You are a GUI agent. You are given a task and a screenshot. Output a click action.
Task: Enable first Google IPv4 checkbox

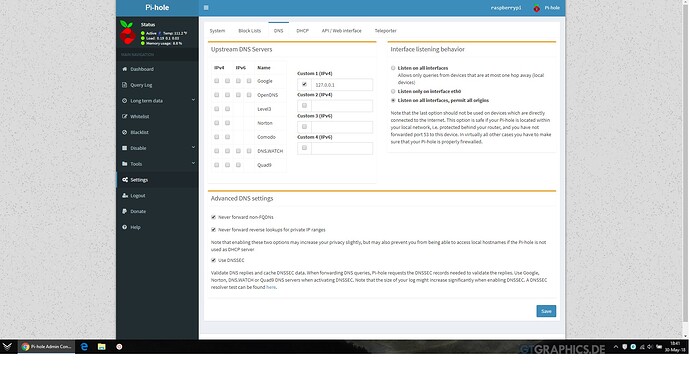pyautogui.click(x=217, y=81)
